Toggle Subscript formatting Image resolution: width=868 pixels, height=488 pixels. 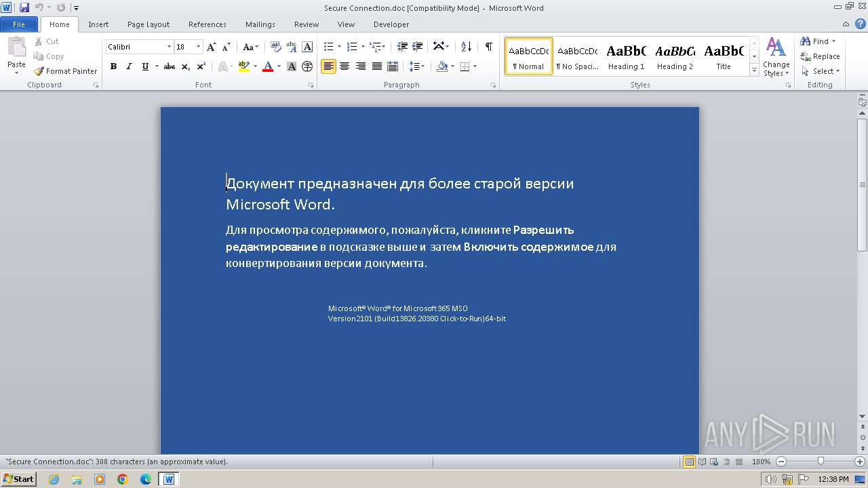click(x=185, y=66)
